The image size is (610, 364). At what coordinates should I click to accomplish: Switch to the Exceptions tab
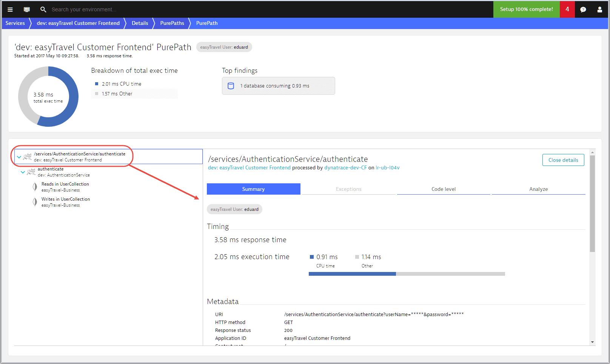pos(348,189)
